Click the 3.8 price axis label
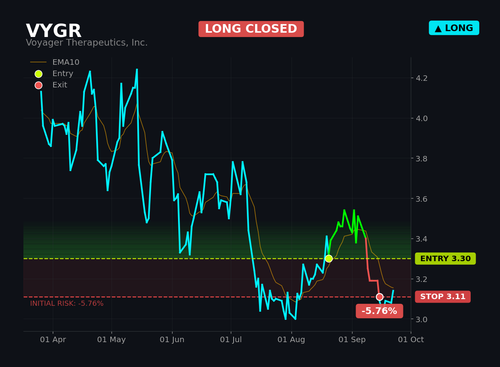The width and height of the screenshot is (500, 367). tap(421, 159)
